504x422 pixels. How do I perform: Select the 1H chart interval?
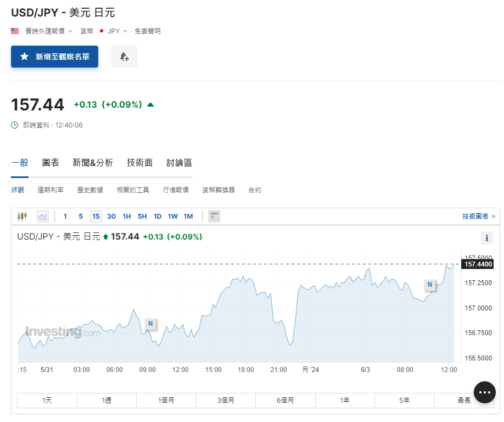point(127,216)
